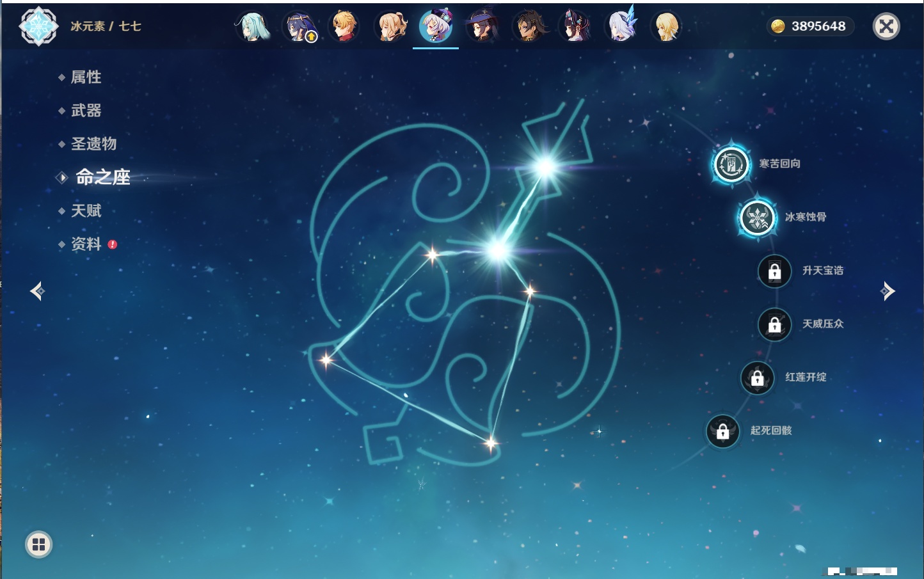Click the red alert badge beside 资料
Image resolution: width=924 pixels, height=579 pixels.
(x=113, y=244)
